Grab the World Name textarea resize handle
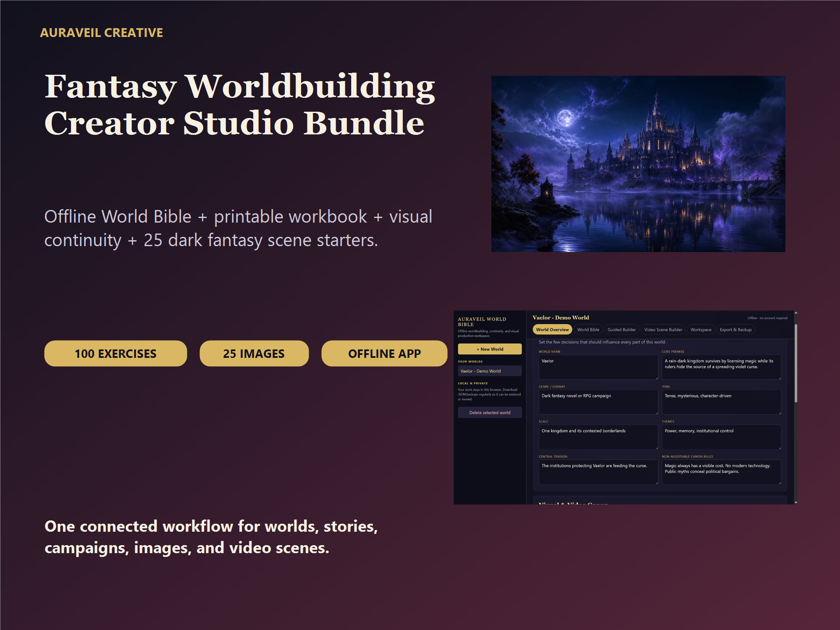This screenshot has height=630, width=840. point(656,378)
